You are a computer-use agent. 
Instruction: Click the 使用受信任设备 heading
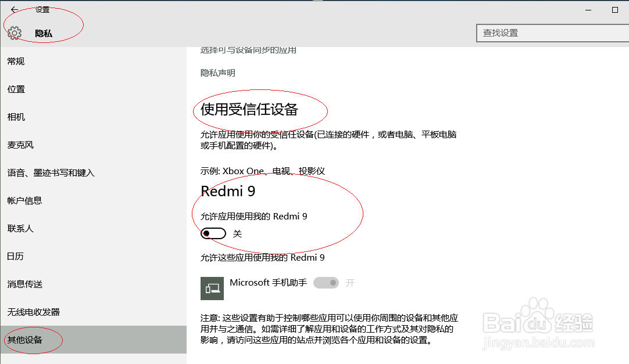click(x=249, y=109)
